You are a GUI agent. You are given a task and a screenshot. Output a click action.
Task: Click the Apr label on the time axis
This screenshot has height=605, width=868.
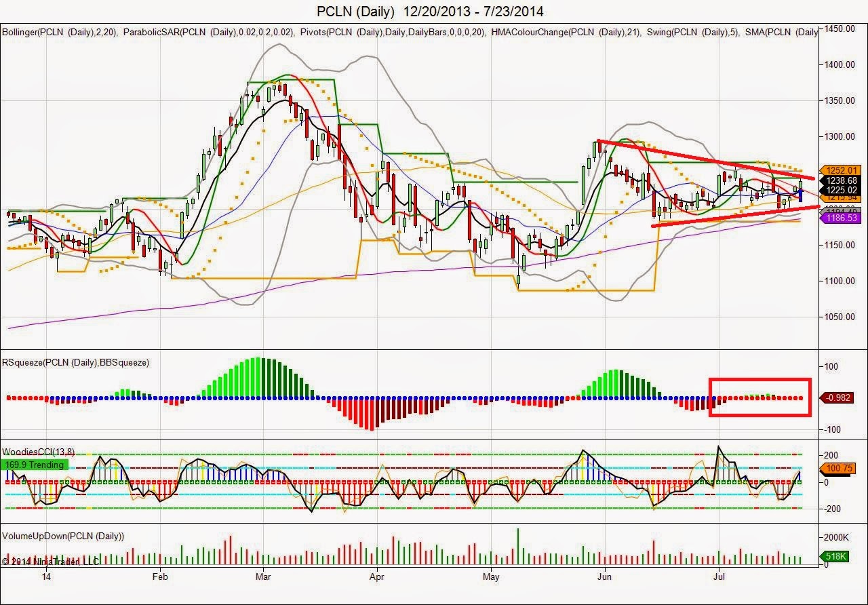(378, 577)
